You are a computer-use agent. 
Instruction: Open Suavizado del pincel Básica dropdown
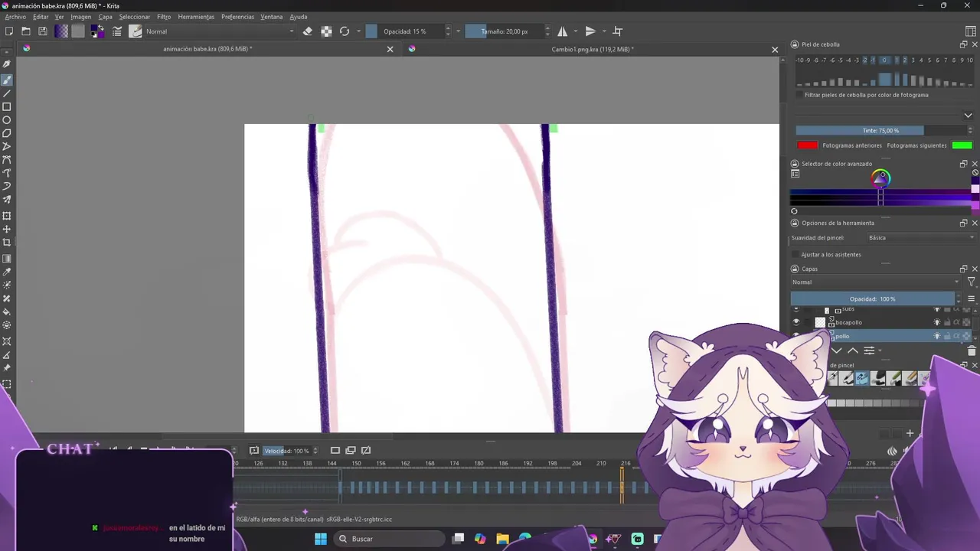point(921,237)
